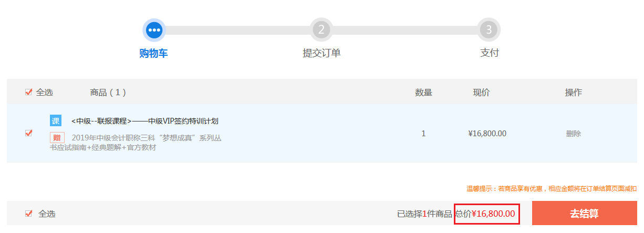Open the 中级VIP签约特训计划 course title
The width and height of the screenshot is (644, 233).
click(x=144, y=121)
